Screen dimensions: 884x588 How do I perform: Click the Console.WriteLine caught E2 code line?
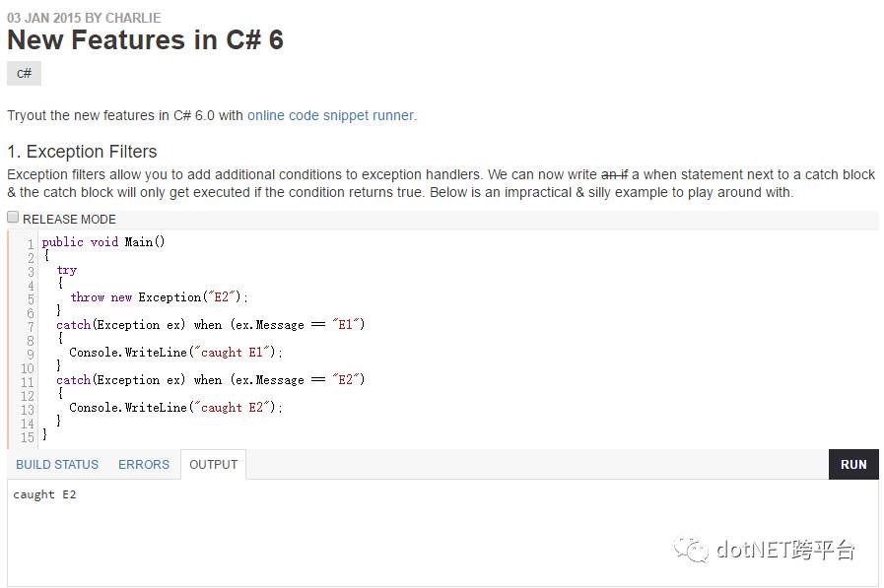[175, 408]
